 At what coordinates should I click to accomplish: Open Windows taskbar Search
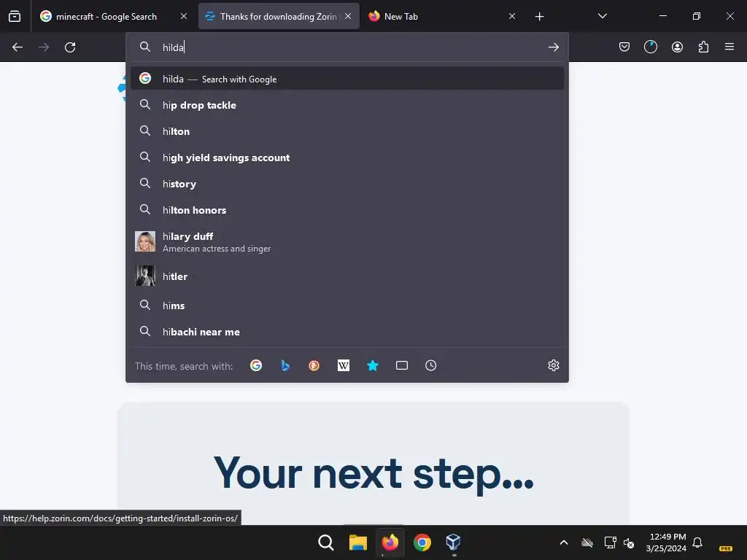326,542
